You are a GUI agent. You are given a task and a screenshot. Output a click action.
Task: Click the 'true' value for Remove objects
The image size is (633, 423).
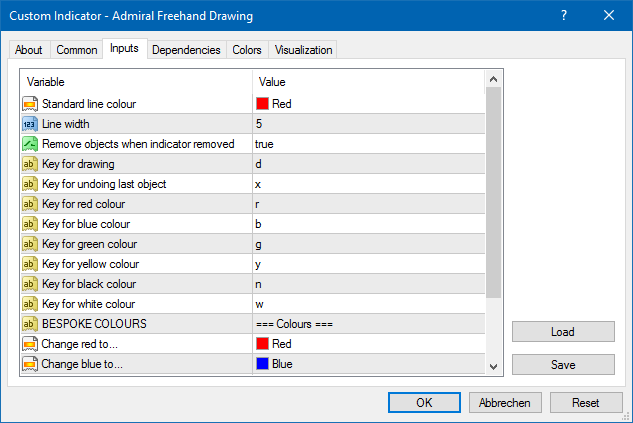264,144
